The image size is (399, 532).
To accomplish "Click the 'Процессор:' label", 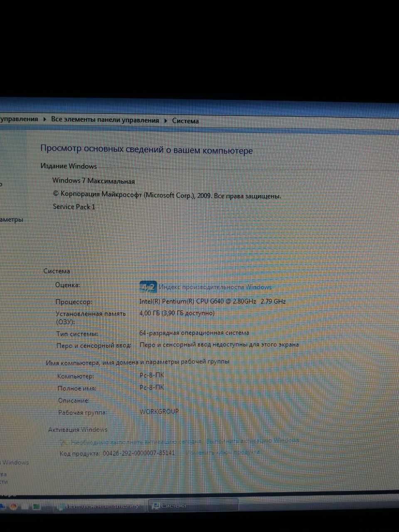I will click(74, 302).
